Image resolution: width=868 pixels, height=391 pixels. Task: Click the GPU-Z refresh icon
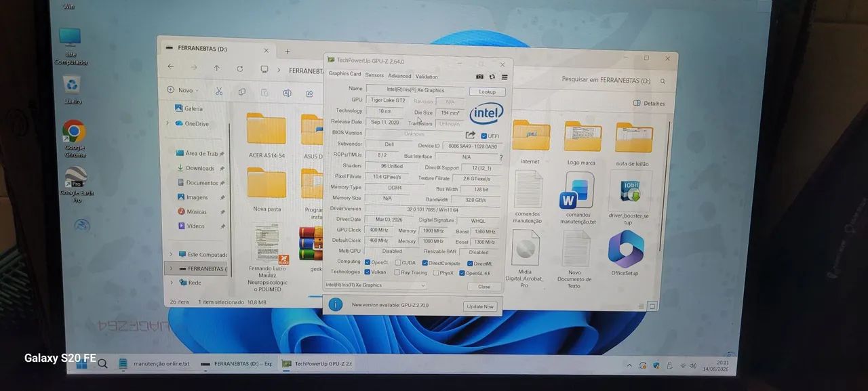tap(492, 77)
